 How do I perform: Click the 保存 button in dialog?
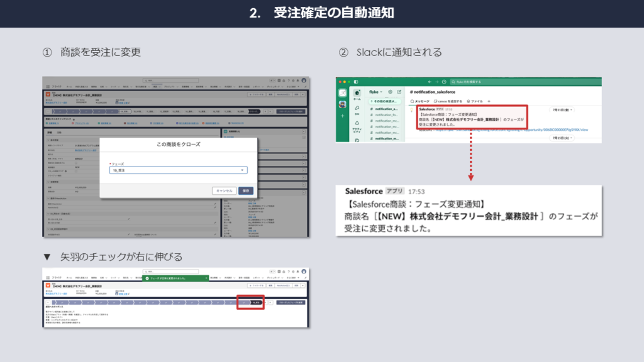coord(246,190)
